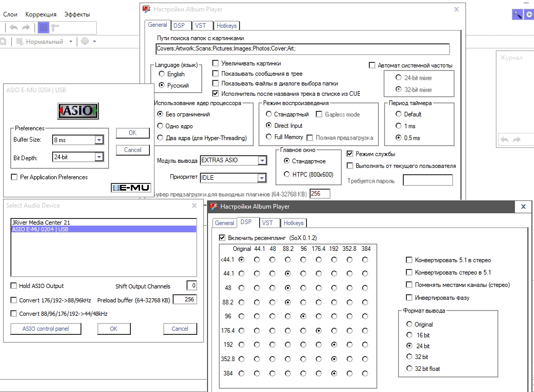Tick Автомат системной частоты checkbox
Screen dimensions: 534x392
click(x=372, y=65)
